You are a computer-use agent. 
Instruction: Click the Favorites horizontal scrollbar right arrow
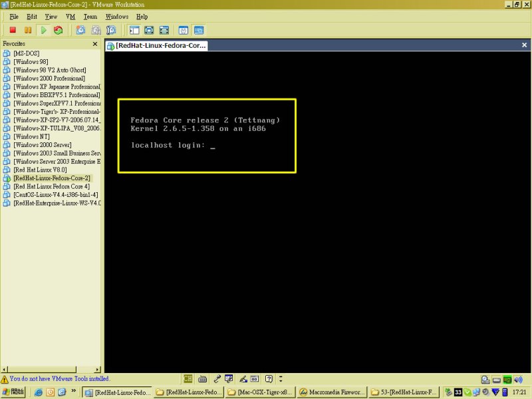click(x=98, y=370)
